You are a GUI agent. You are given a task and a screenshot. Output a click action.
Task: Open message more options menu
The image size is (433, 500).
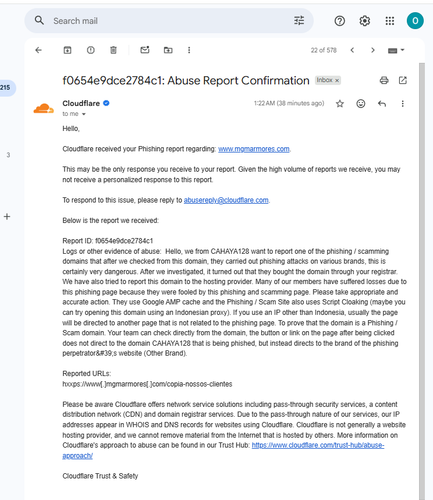tap(403, 104)
